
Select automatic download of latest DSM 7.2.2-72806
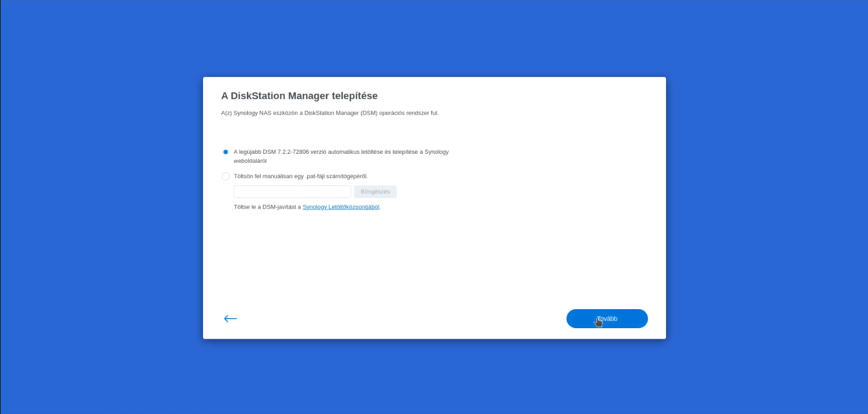(226, 152)
